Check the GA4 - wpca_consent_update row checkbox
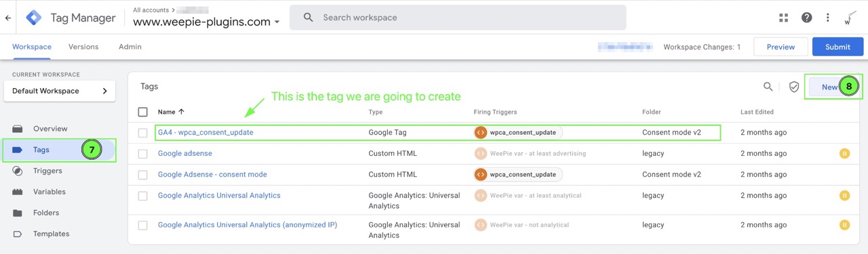This screenshot has width=868, height=254. [x=142, y=133]
